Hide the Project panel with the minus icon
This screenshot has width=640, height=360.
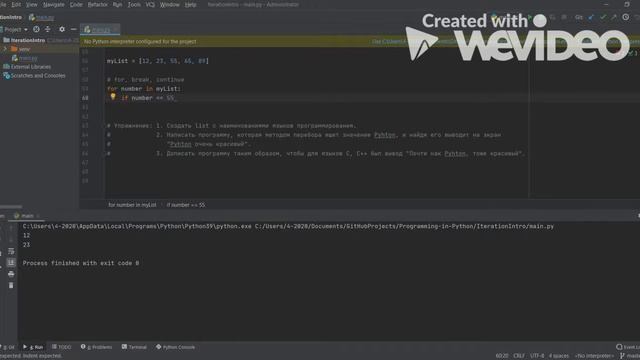pyautogui.click(x=73, y=29)
